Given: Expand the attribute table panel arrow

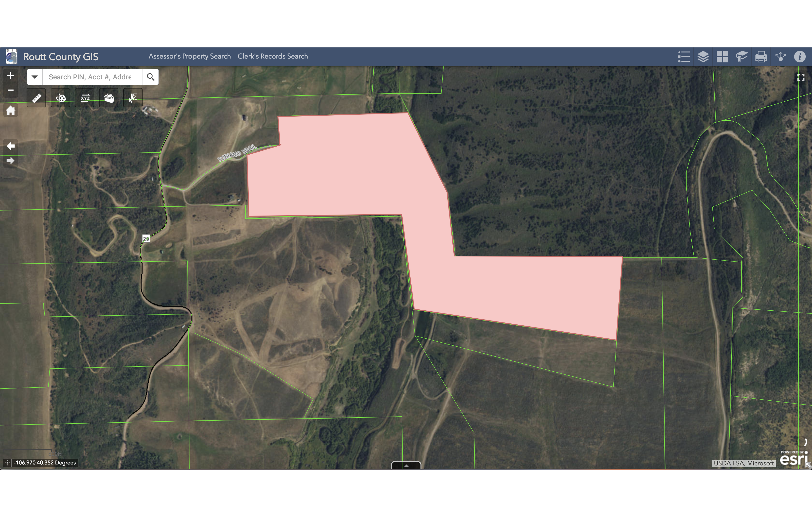Looking at the screenshot, I should coord(406,466).
